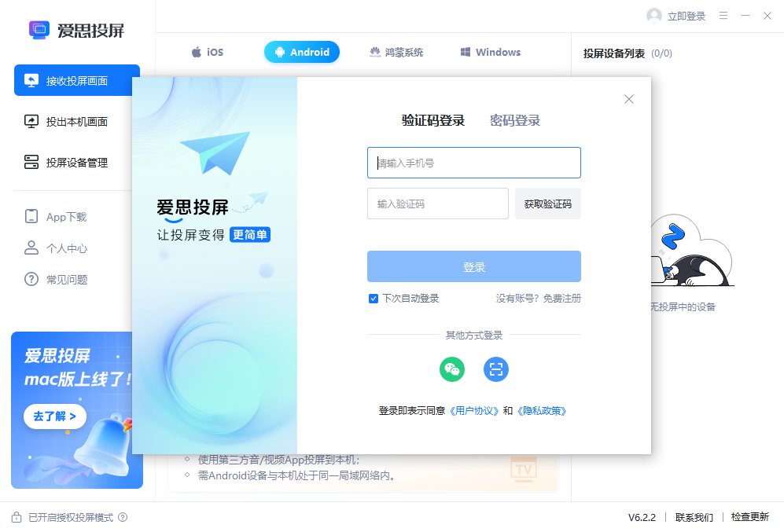Open the 隐私政策 link

tap(542, 411)
